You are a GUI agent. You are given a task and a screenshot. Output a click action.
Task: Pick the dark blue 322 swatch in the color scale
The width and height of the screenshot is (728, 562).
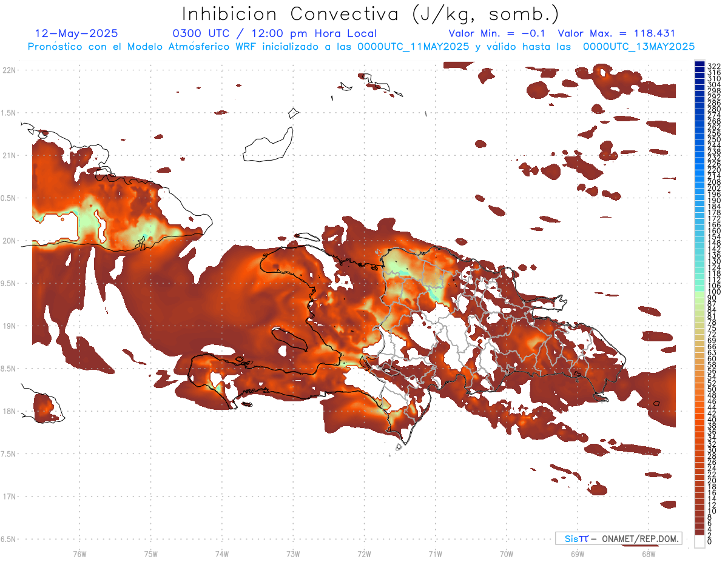(x=699, y=64)
